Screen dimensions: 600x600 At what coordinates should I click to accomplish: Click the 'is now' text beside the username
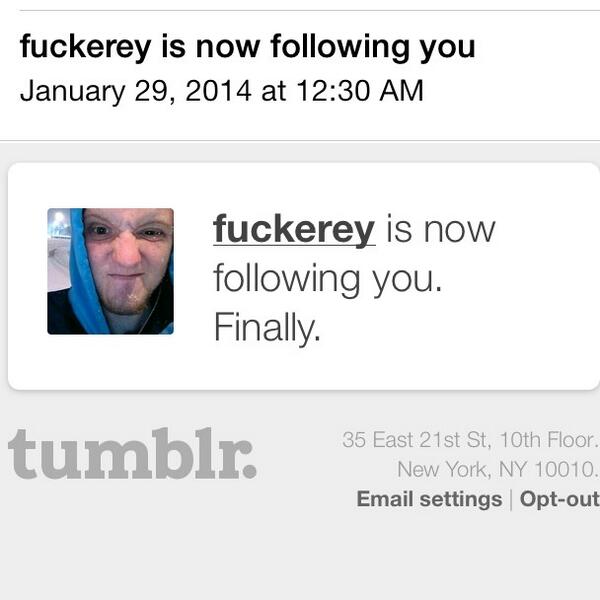point(441,230)
